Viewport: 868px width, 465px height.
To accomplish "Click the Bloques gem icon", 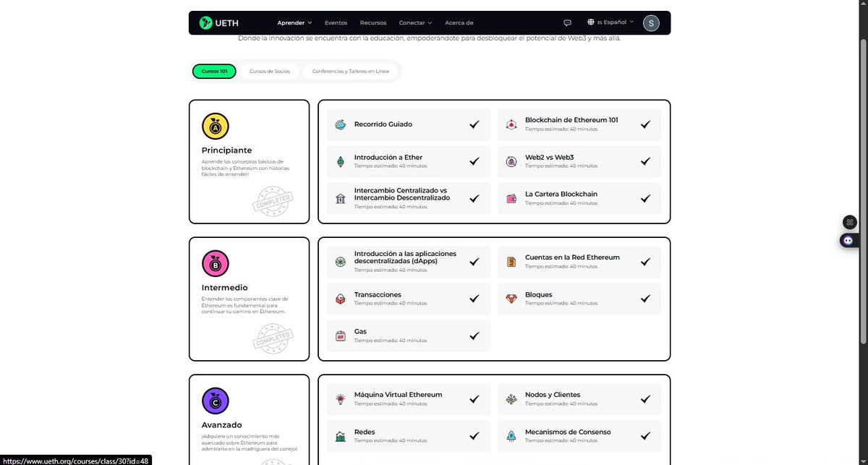I will click(x=511, y=299).
